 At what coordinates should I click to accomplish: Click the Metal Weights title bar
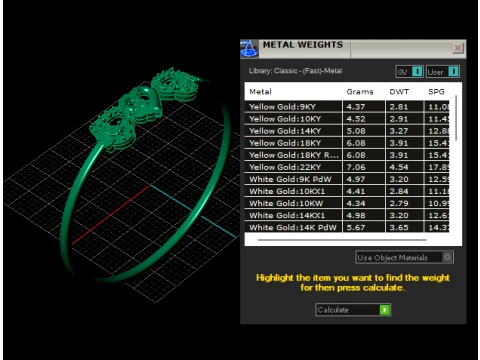click(353, 49)
